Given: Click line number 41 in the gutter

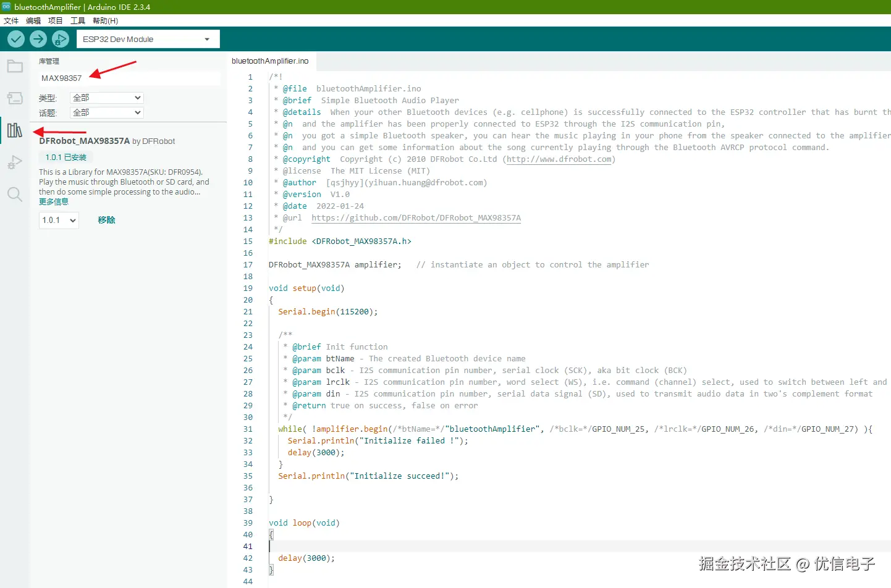Looking at the screenshot, I should click(x=248, y=546).
